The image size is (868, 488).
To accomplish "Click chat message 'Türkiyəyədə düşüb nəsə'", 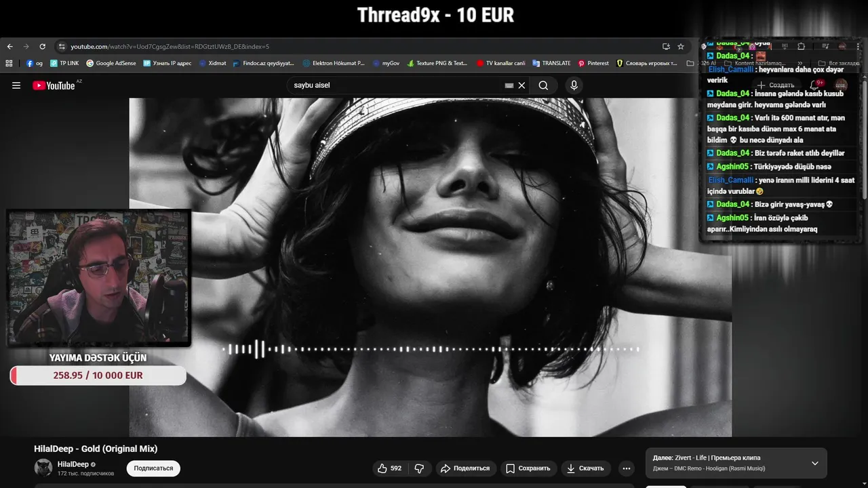I will [x=792, y=167].
